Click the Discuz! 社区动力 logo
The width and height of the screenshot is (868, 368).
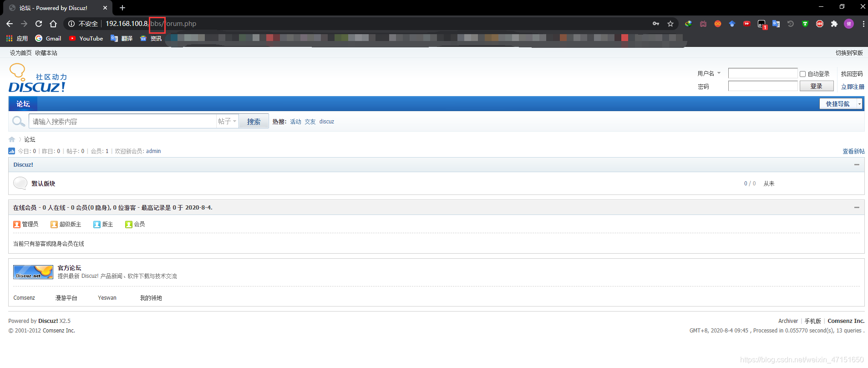click(38, 78)
